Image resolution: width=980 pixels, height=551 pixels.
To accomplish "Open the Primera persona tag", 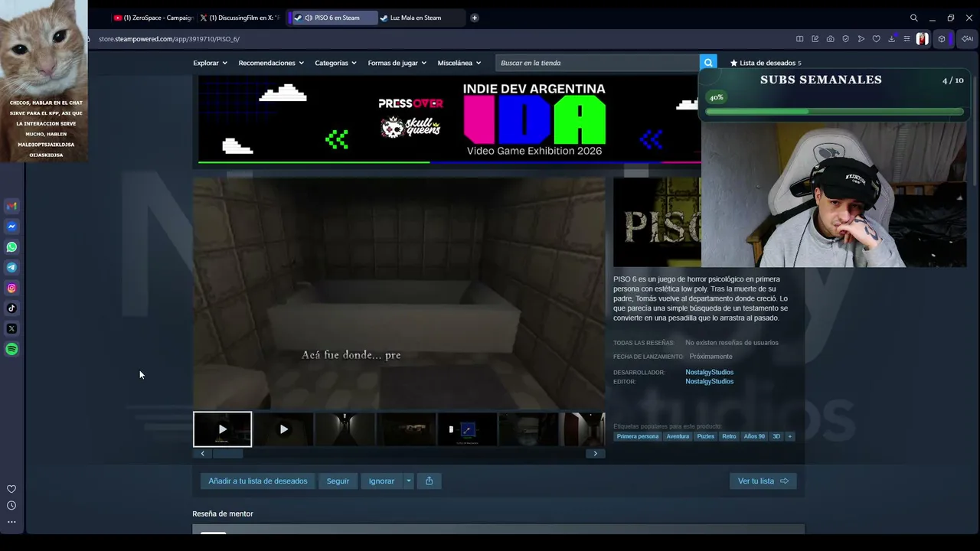I will (x=638, y=436).
